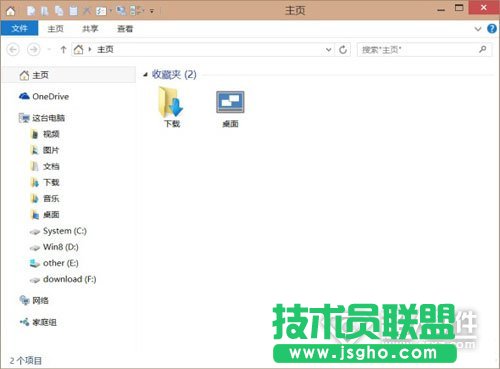This screenshot has width=500, height=369.
Task: Click the gray X icon in quick access toolbar
Action: [x=87, y=11]
